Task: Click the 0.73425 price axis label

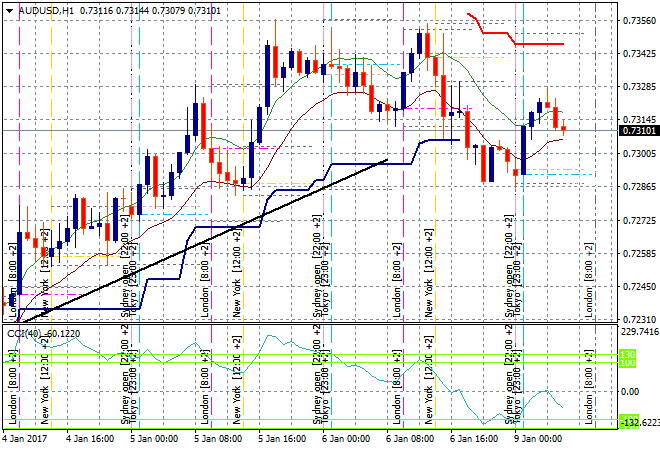Action: coord(639,53)
